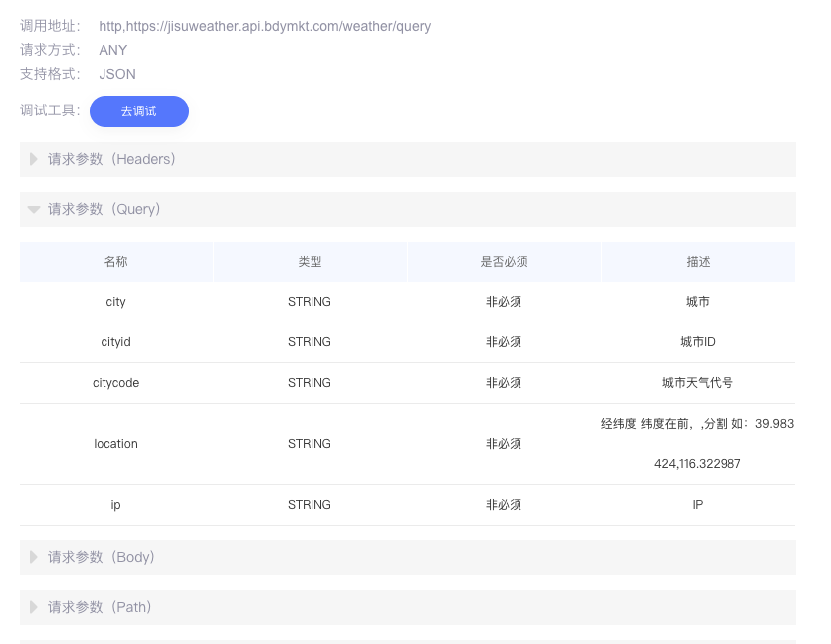The height and width of the screenshot is (644, 831).
Task: Click the location parameter description text
Action: tap(697, 444)
